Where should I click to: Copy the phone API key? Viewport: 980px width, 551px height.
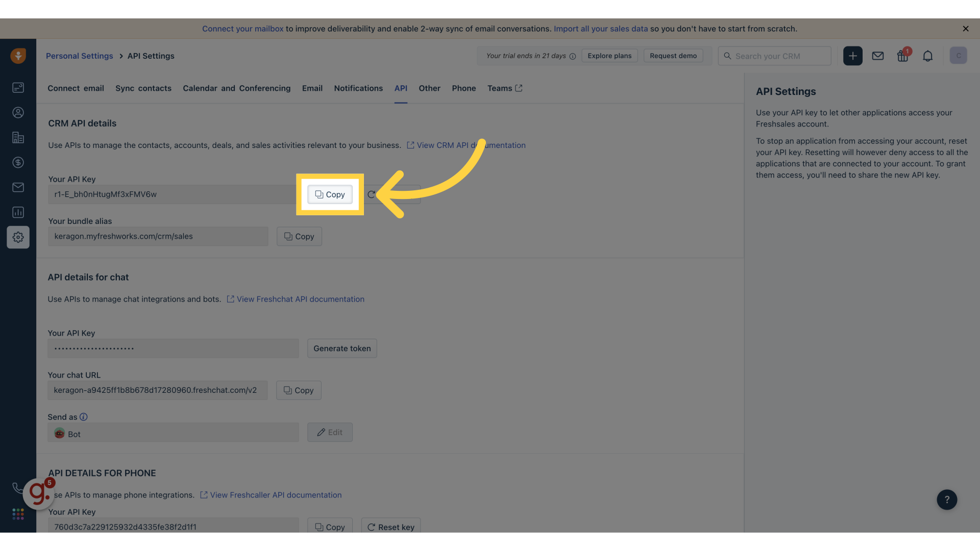[x=330, y=527]
